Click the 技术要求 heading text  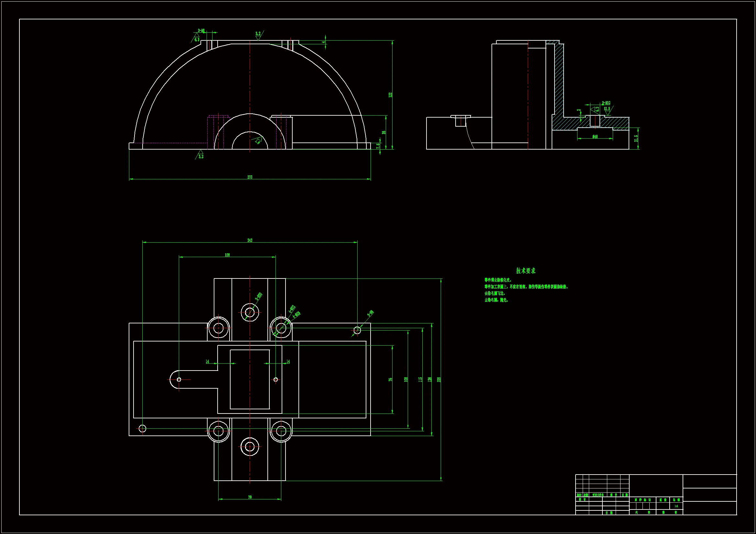point(525,271)
